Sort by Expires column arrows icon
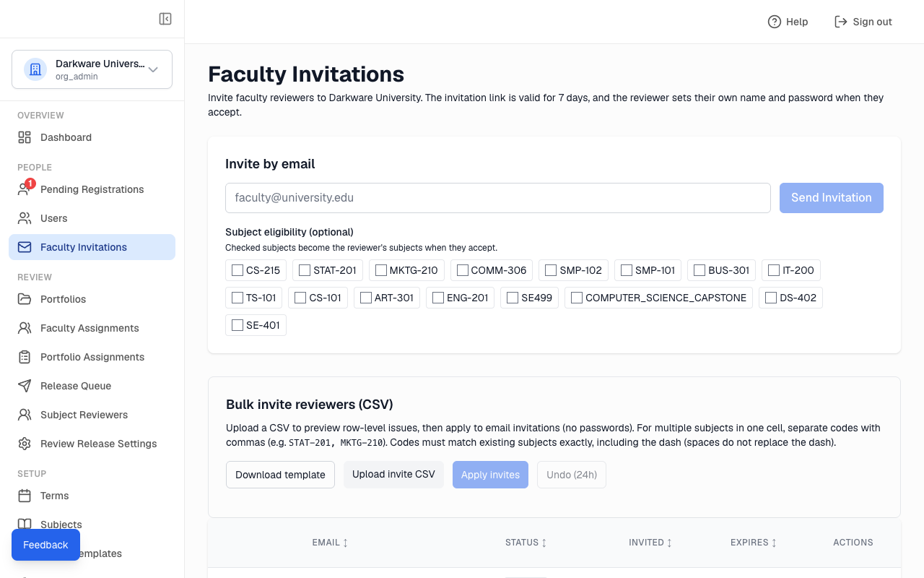The height and width of the screenshot is (578, 924). [774, 543]
